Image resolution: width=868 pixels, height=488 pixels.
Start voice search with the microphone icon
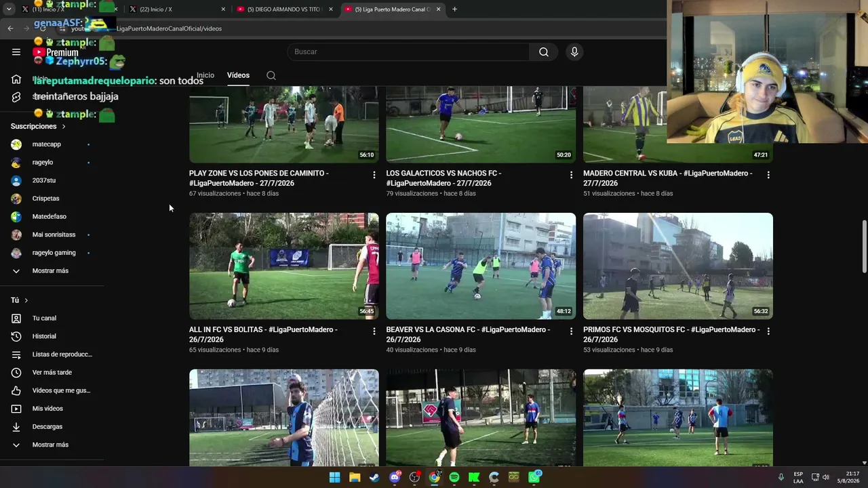pos(574,52)
